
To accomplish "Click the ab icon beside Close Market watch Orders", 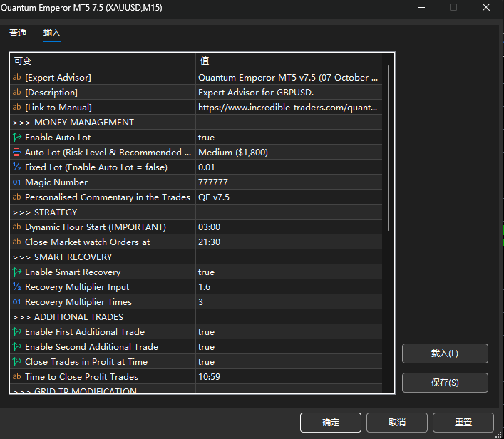I will pos(16,242).
